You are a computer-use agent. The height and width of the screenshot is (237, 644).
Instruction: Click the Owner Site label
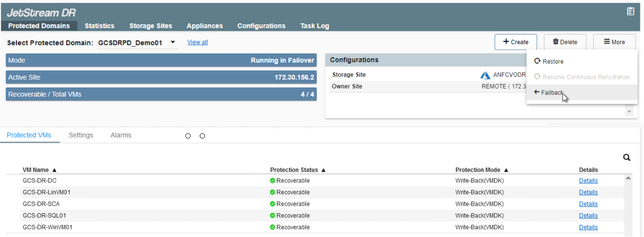(x=347, y=86)
